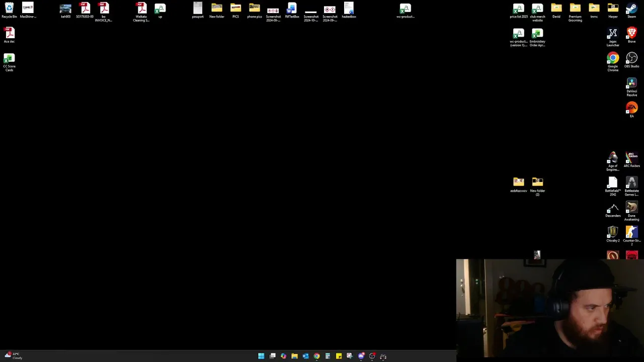Select the tnmc folder
644x362 pixels.
pos(594,11)
